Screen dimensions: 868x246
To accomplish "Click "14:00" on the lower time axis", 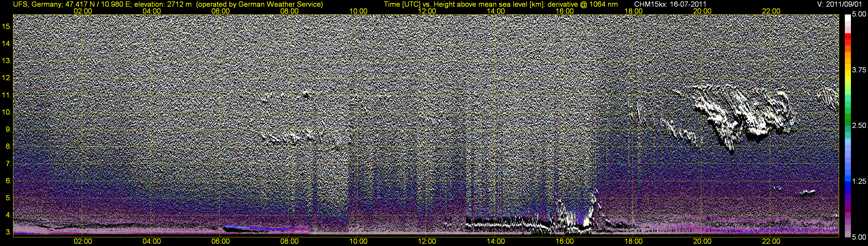I will (496, 242).
